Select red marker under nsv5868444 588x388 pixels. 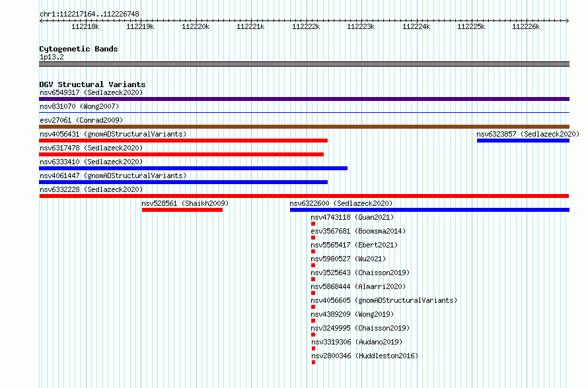pos(313,293)
